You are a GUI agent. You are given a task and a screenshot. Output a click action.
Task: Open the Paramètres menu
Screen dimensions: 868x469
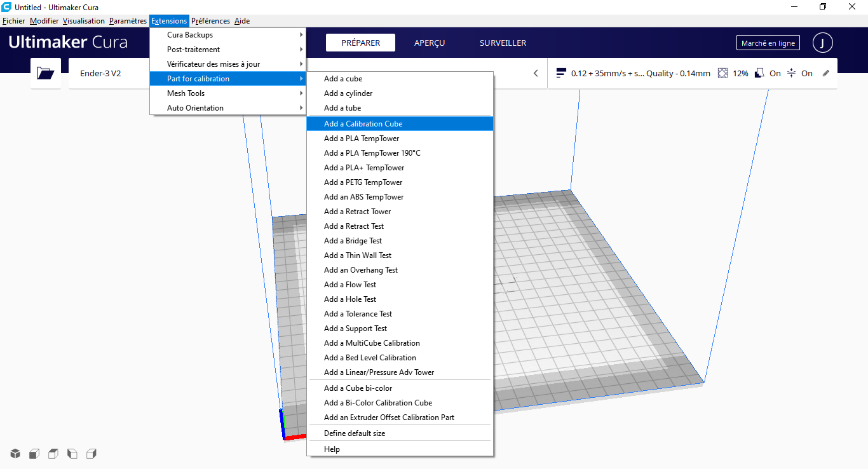point(128,21)
